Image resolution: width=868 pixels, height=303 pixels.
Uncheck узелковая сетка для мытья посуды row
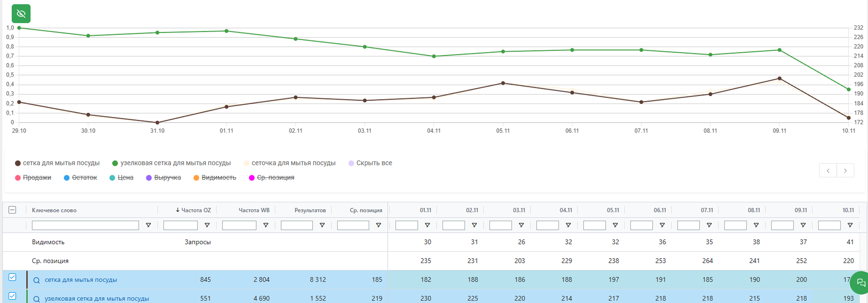[x=12, y=296]
